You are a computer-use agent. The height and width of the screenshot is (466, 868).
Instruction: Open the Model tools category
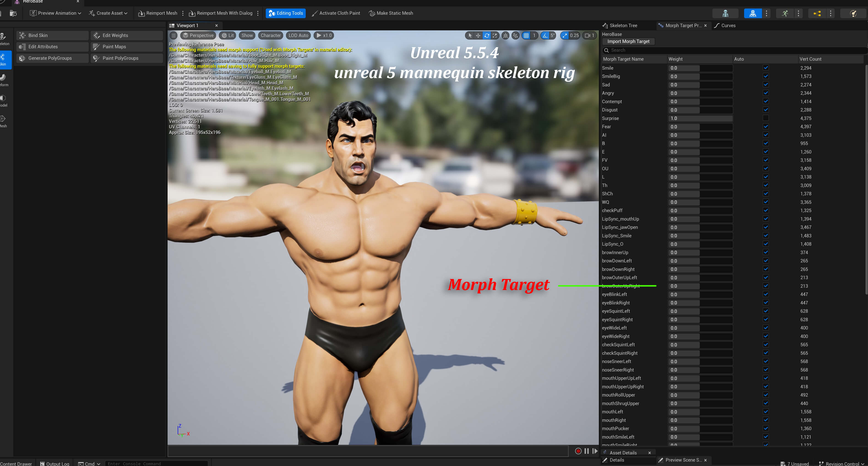pos(4,101)
